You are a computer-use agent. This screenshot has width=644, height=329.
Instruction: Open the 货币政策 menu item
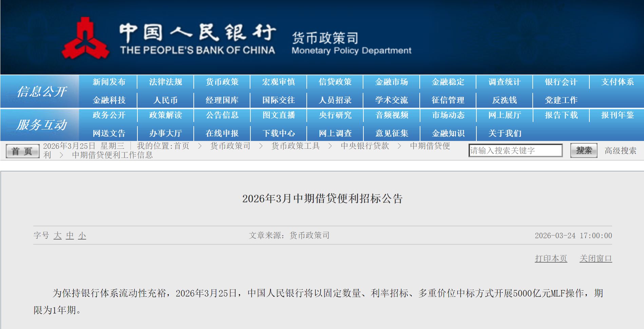pos(222,82)
